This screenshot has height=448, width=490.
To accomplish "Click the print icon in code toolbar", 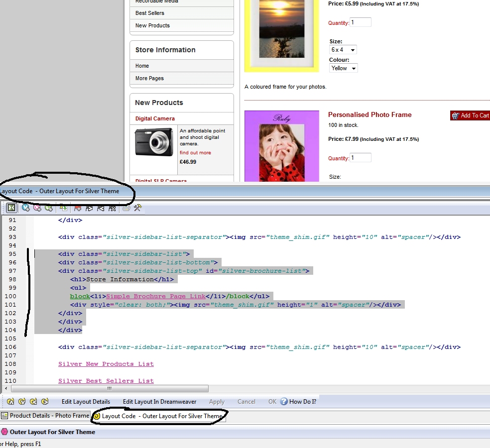I will pos(126,208).
